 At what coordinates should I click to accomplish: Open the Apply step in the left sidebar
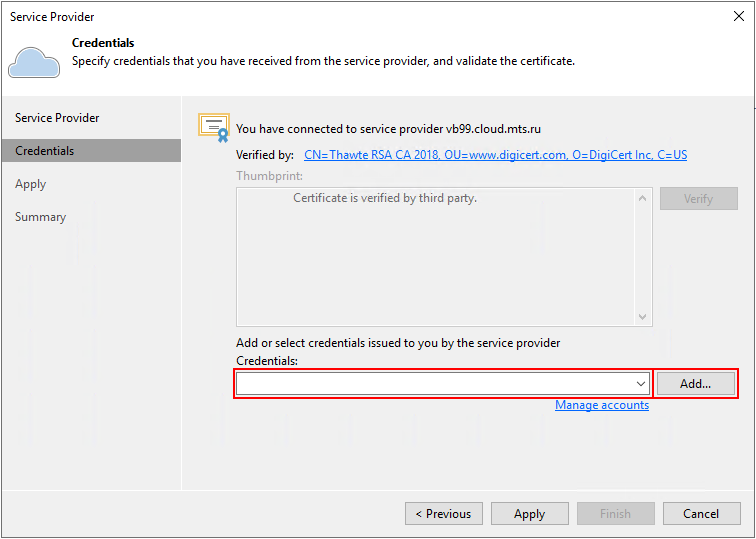pos(31,184)
